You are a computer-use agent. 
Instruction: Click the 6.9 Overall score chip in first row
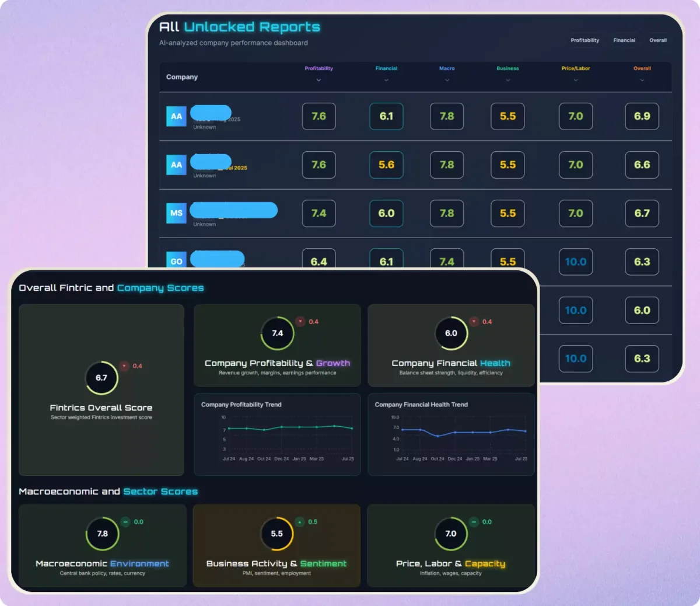point(642,116)
